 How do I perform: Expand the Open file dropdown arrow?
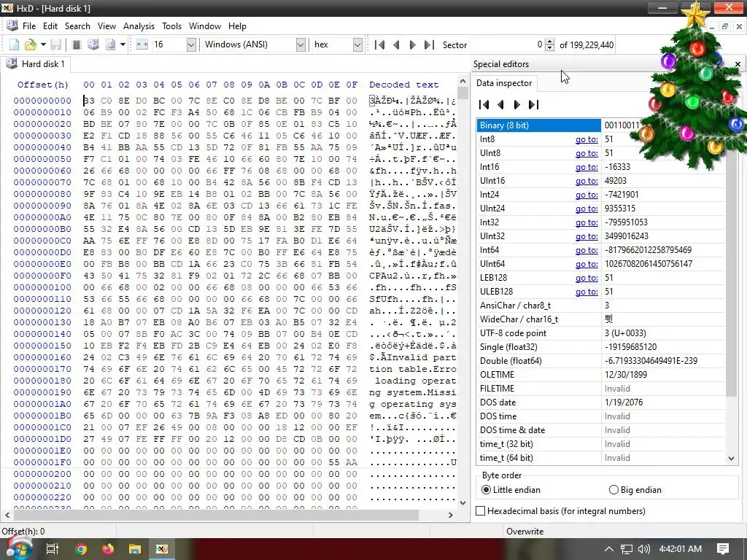[x=43, y=44]
